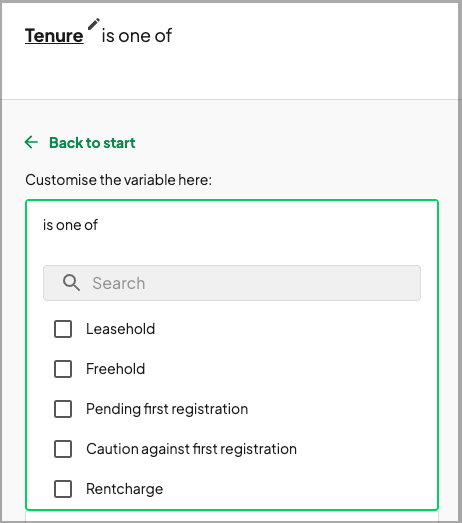Toggle the Rentcharge checkbox square
The width and height of the screenshot is (462, 523).
63,489
